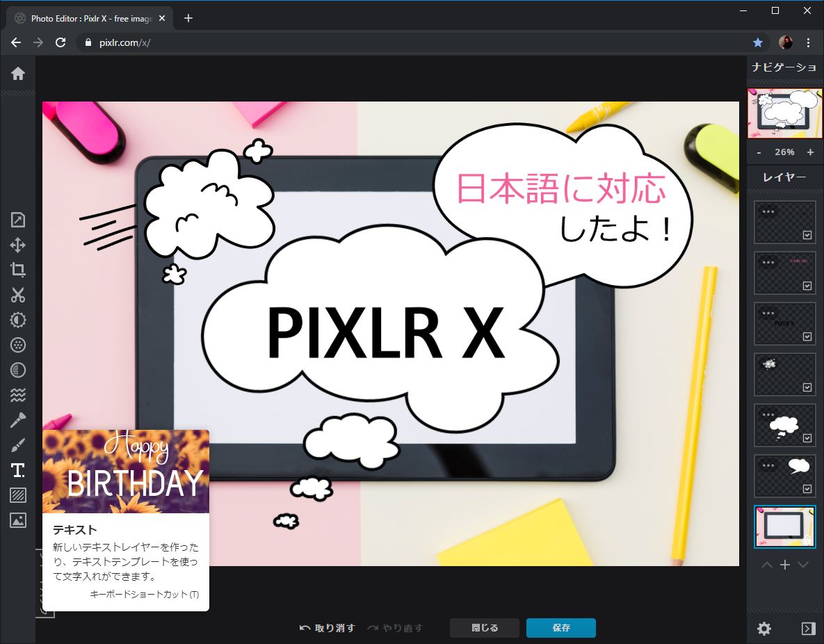Viewport: 824px width, 644px height.
Task: Open the Filter tool with striped circle icon
Action: [x=18, y=370]
